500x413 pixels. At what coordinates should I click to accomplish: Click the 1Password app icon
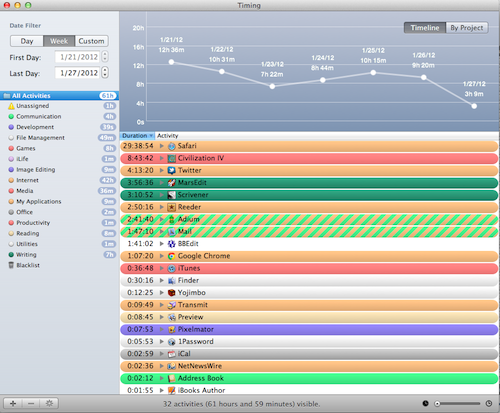[172, 342]
